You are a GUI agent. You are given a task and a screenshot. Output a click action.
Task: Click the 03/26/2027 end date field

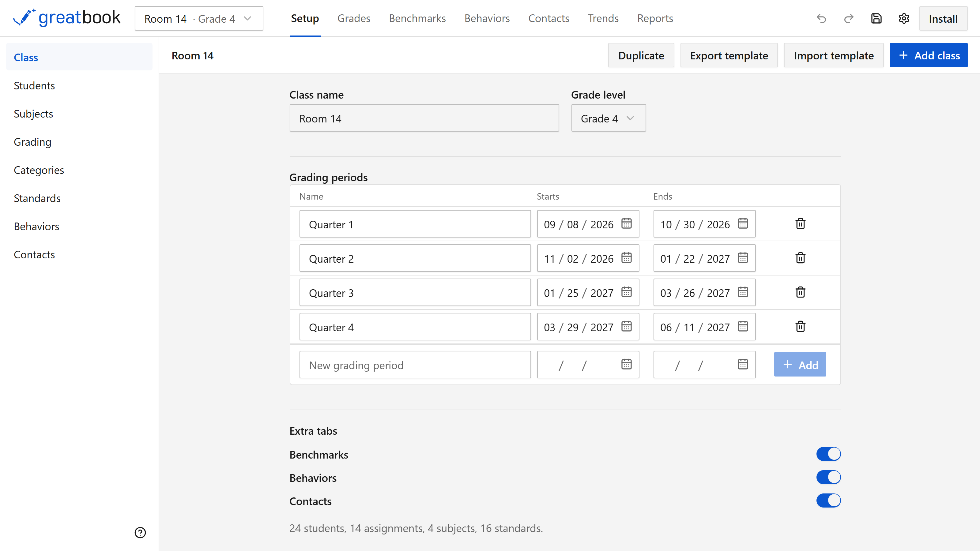(705, 292)
